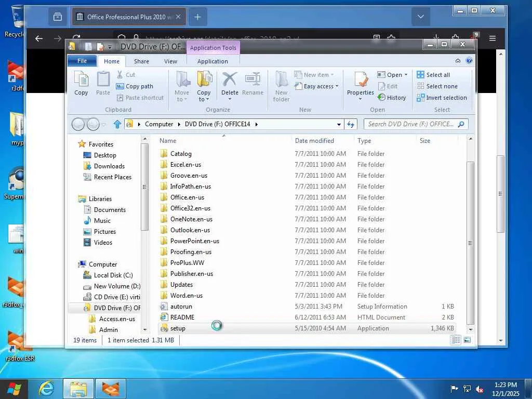Show file History in Open group
This screenshot has height=399, width=532.
(392, 98)
